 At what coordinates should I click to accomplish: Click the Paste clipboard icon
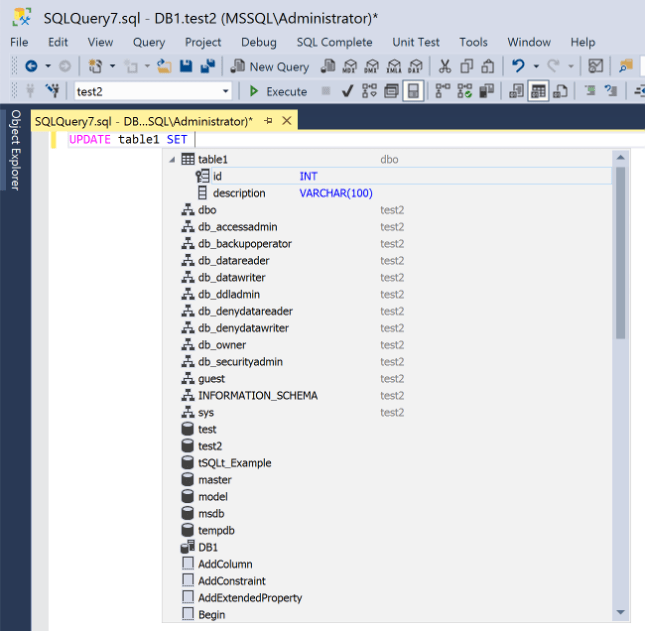(488, 66)
